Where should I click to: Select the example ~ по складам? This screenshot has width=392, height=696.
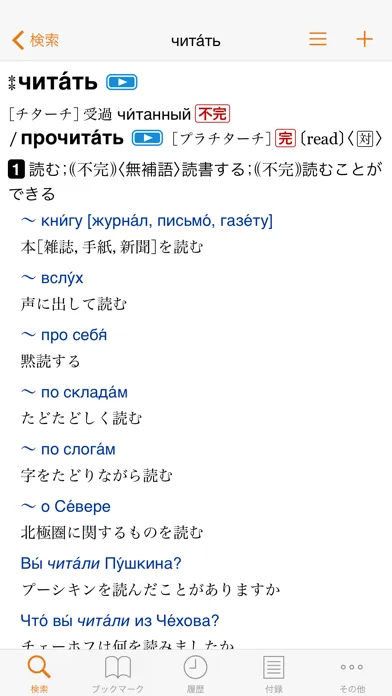coord(74,392)
